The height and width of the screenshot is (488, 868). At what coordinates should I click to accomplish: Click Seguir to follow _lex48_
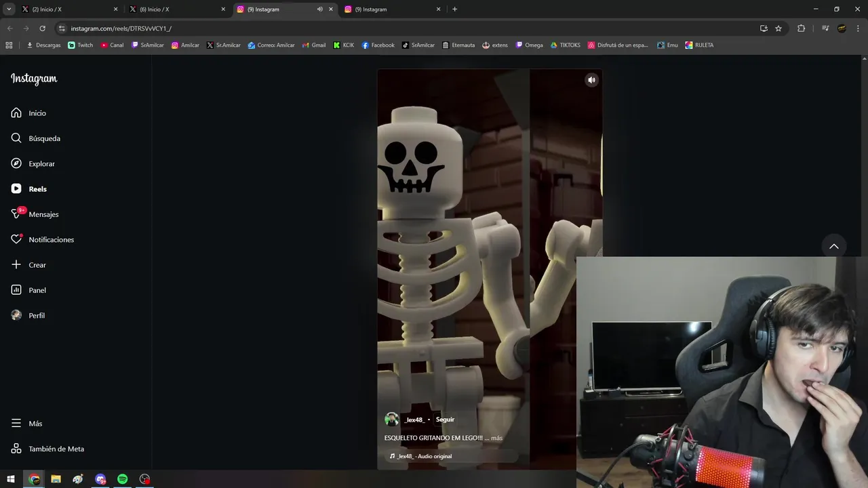pyautogui.click(x=445, y=420)
